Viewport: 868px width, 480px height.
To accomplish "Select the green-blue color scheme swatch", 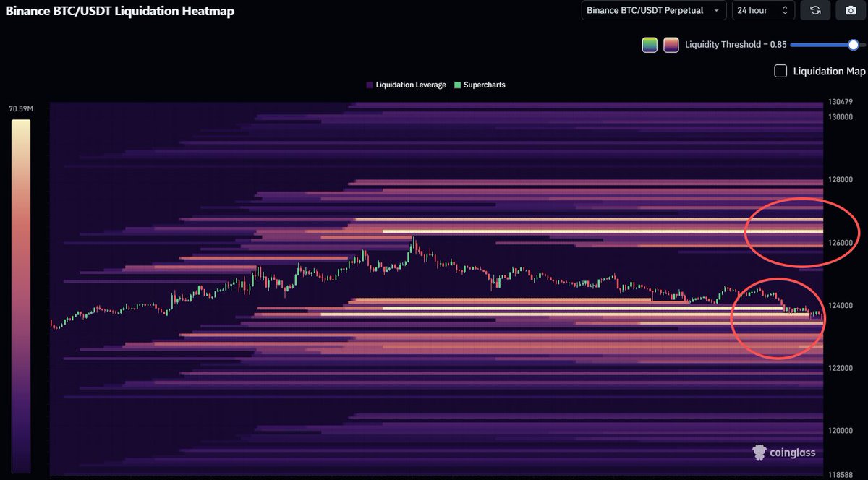I will coord(650,45).
